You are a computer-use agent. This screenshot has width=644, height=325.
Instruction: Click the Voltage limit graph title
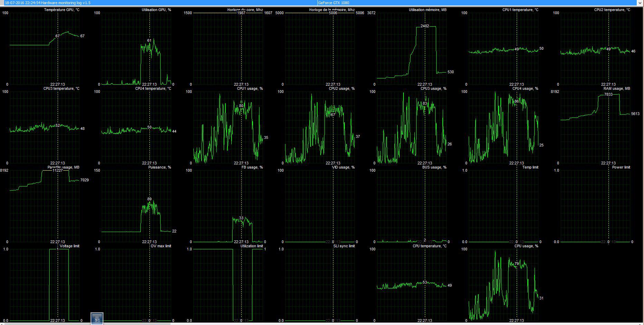click(x=70, y=246)
